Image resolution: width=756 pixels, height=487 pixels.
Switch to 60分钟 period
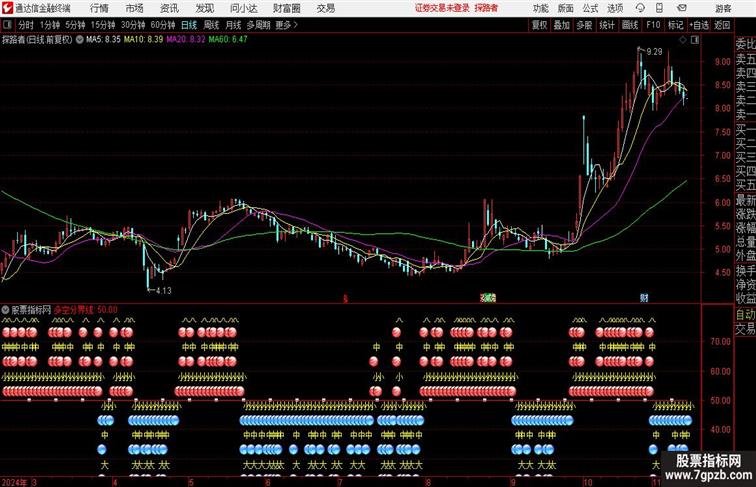click(163, 25)
